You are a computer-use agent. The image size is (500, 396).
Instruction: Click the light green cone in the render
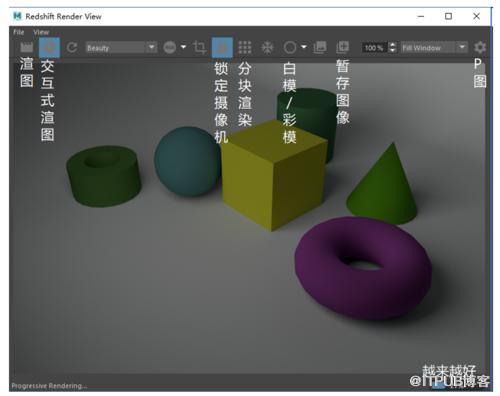[x=383, y=188]
